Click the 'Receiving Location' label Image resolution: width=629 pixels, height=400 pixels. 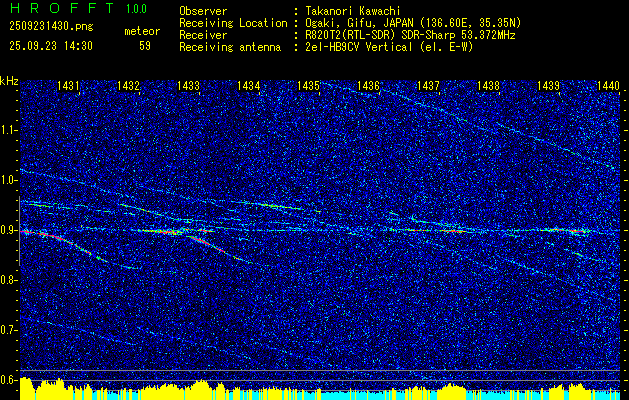click(x=233, y=23)
